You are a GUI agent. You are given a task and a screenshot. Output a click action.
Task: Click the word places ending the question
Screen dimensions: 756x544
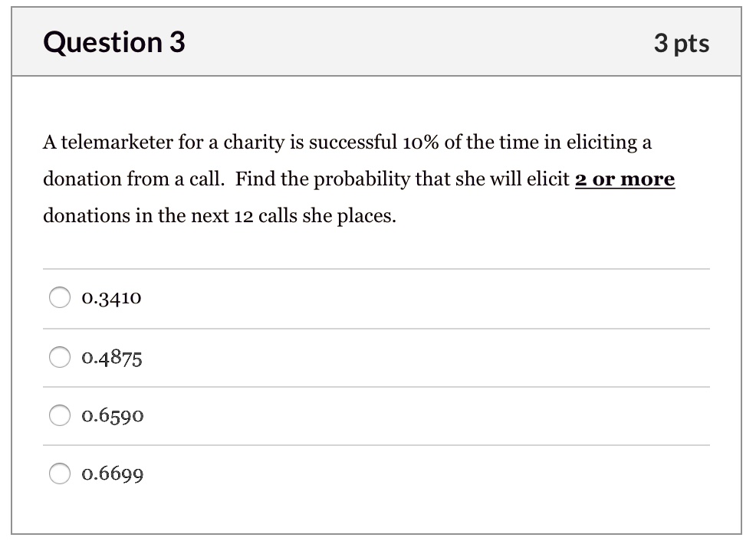[x=366, y=216]
